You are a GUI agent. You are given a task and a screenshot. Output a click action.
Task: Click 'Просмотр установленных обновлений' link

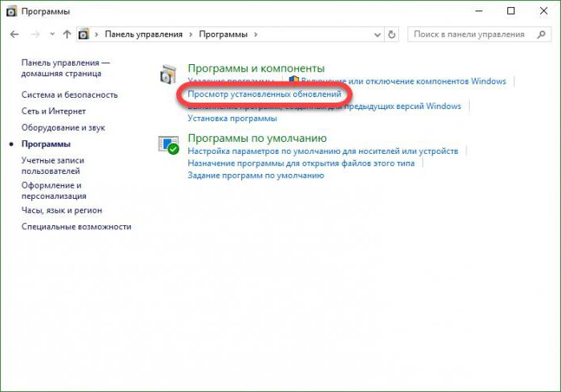[264, 94]
